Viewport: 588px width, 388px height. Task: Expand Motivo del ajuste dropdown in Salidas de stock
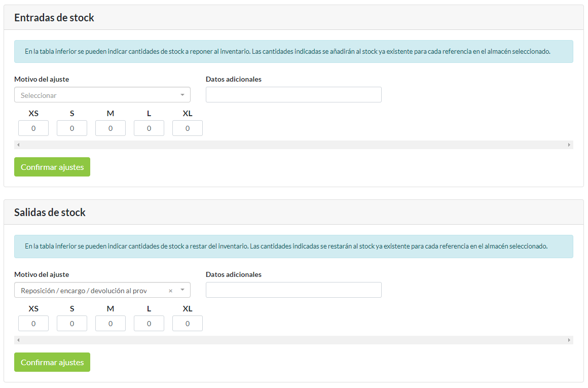coord(182,290)
